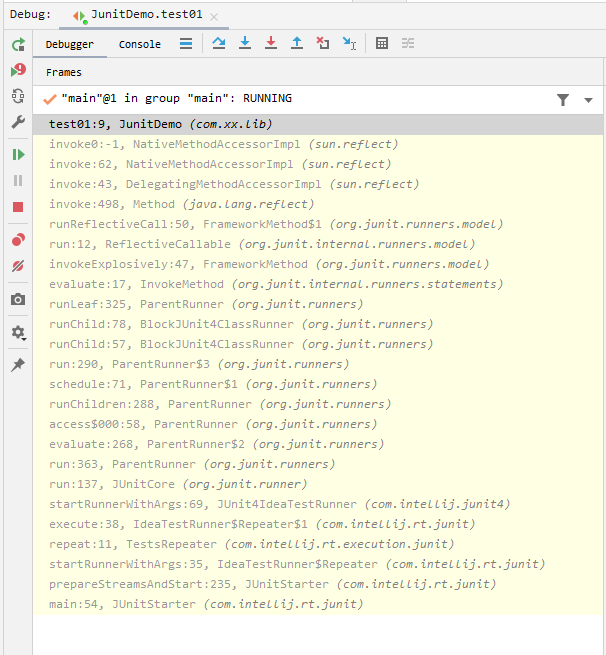The image size is (606, 655).
Task: Select frame evaluate:17, InvokeMethod
Action: pos(318,284)
